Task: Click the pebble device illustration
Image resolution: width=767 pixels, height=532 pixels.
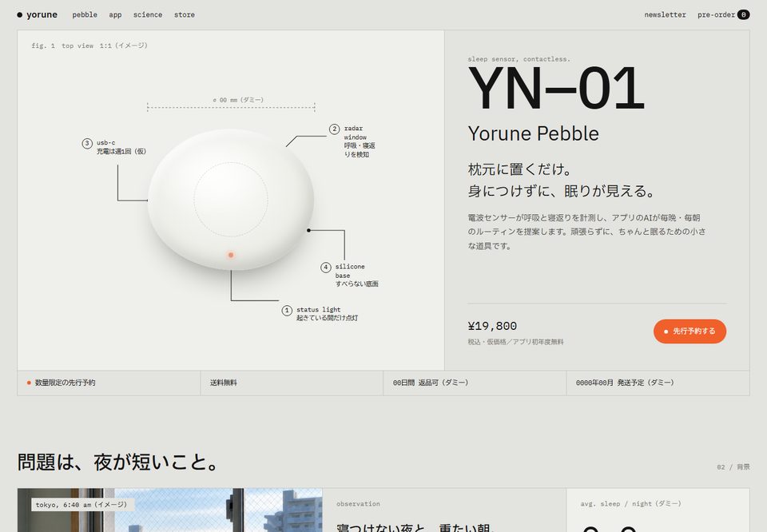Action: coord(231,200)
